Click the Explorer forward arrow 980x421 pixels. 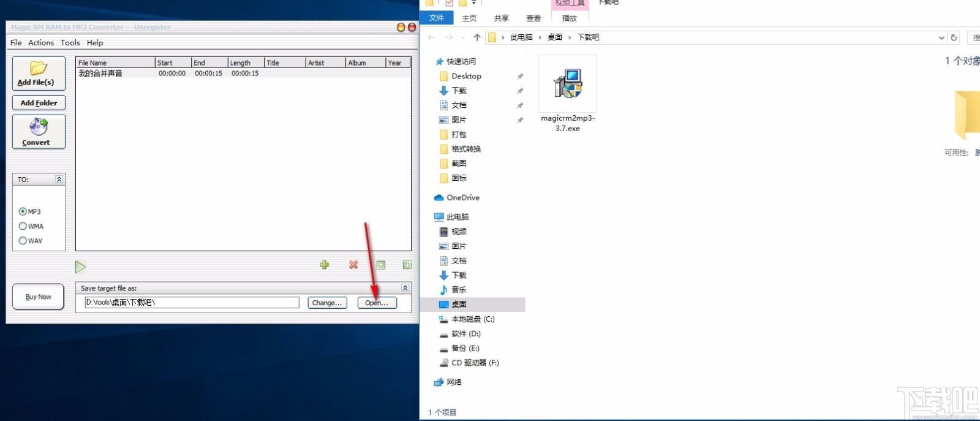tap(449, 37)
